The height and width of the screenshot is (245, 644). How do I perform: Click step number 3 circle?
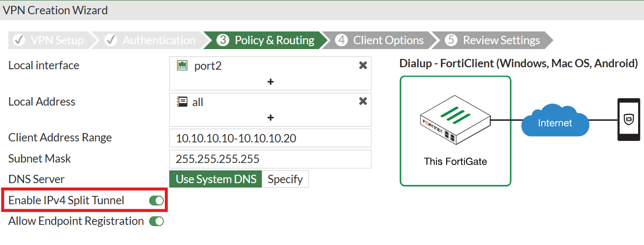point(223,40)
